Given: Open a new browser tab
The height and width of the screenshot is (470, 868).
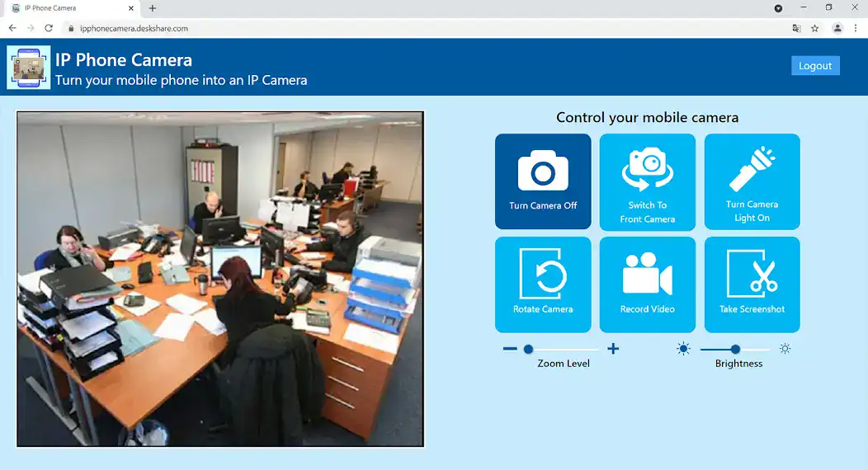Looking at the screenshot, I should click(153, 8).
